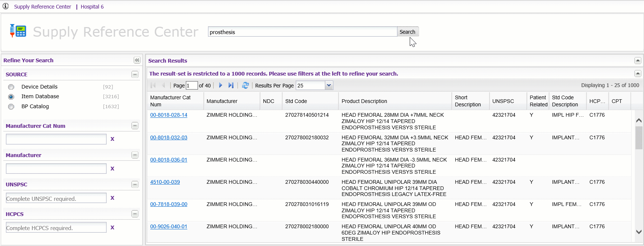This screenshot has height=246, width=644.
Task: Open catalog item 00-8018-028-14
Action: [x=169, y=115]
